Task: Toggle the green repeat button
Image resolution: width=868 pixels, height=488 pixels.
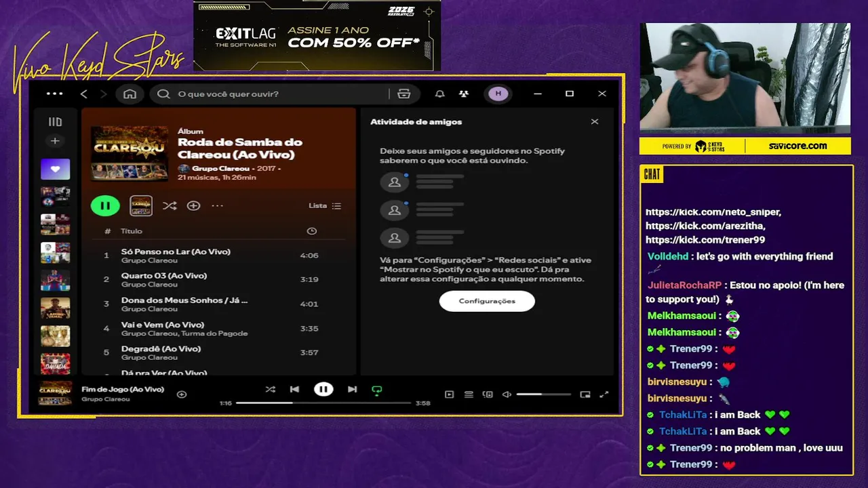Action: pyautogui.click(x=377, y=390)
